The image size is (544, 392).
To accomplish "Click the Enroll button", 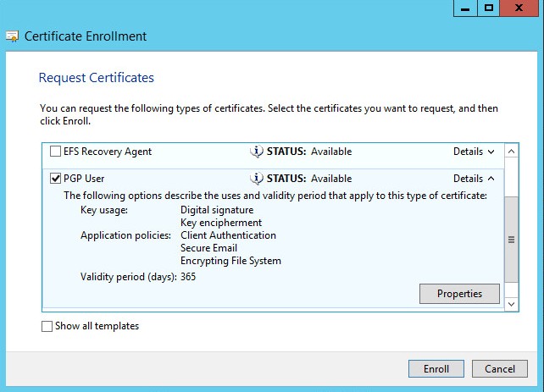I will (436, 369).
